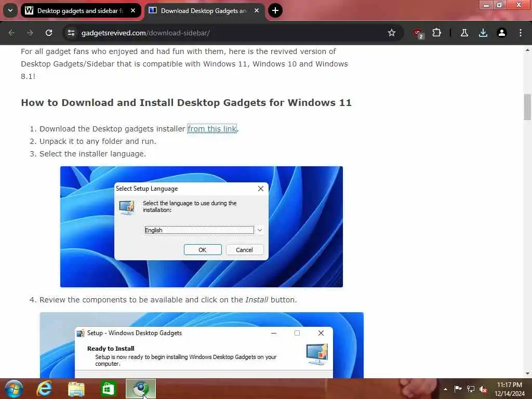Open Windows Explorer folder on taskbar
The height and width of the screenshot is (399, 532).
point(76,389)
